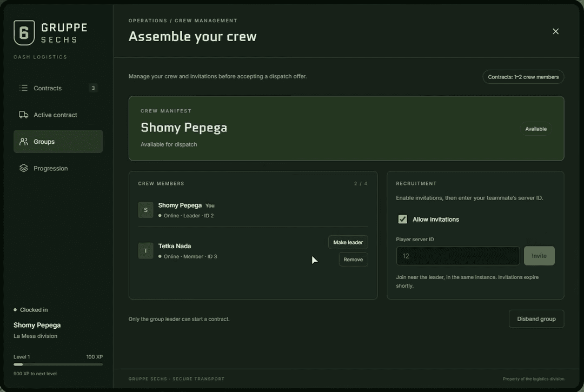Click 'Online · Leader · ID 2' status

(189, 216)
